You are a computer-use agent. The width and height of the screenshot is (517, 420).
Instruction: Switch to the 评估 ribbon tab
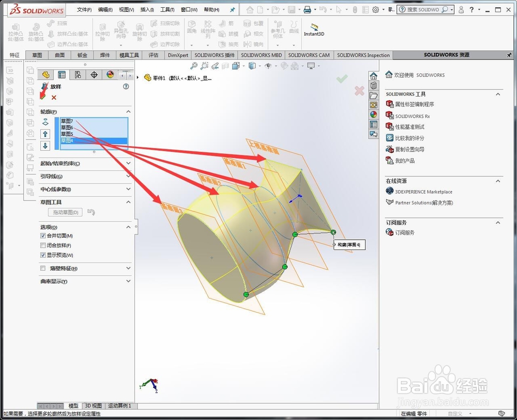pos(154,55)
